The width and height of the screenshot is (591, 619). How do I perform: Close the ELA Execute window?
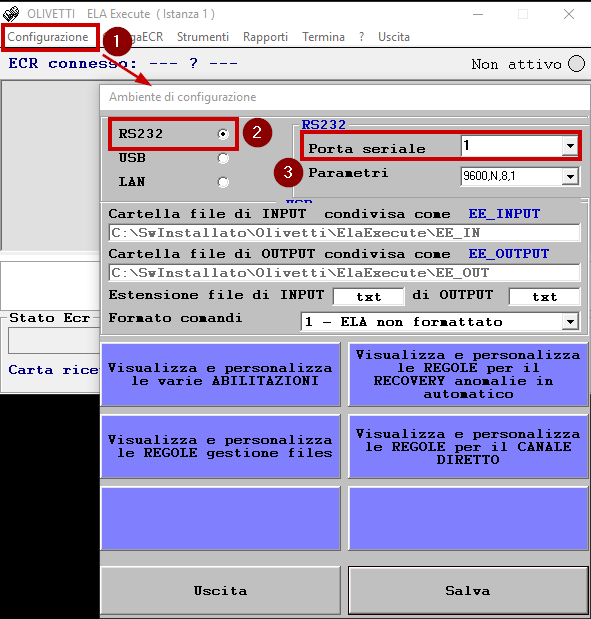569,14
